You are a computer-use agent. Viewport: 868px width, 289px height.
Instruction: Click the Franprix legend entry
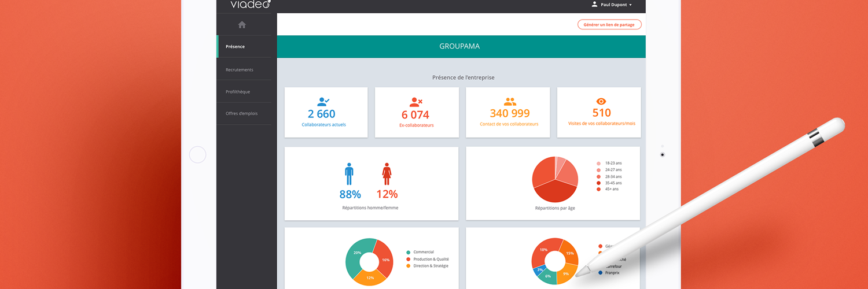pyautogui.click(x=609, y=272)
